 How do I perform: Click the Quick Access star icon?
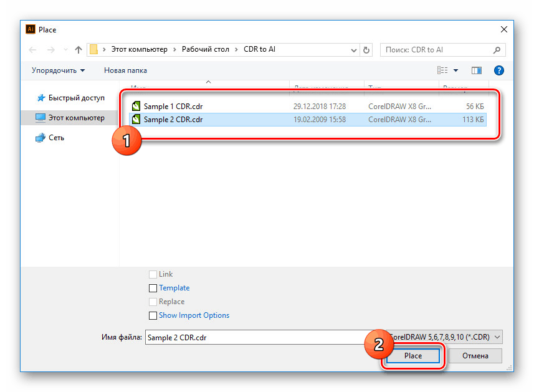point(41,98)
